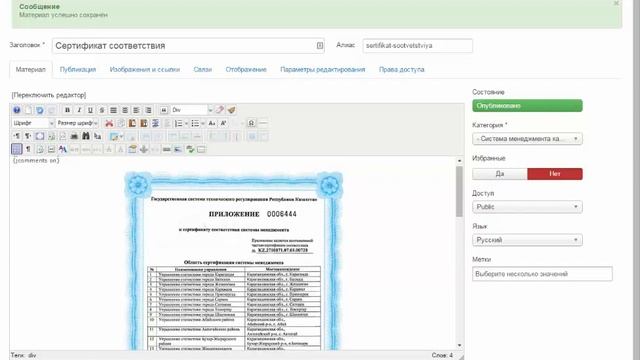The width and height of the screenshot is (640, 360).
Task: Apply justify full alignment
Action: point(113,110)
